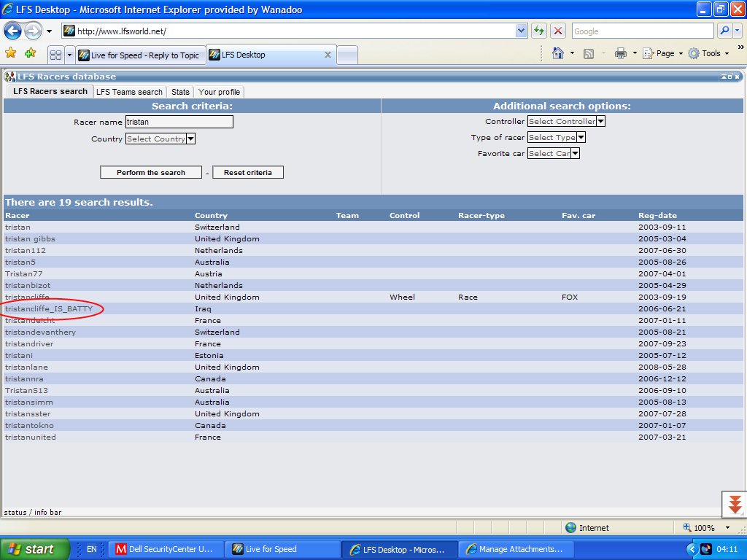Click the green Refresh page icon
Viewport: 747px width, 560px height.
(x=539, y=31)
